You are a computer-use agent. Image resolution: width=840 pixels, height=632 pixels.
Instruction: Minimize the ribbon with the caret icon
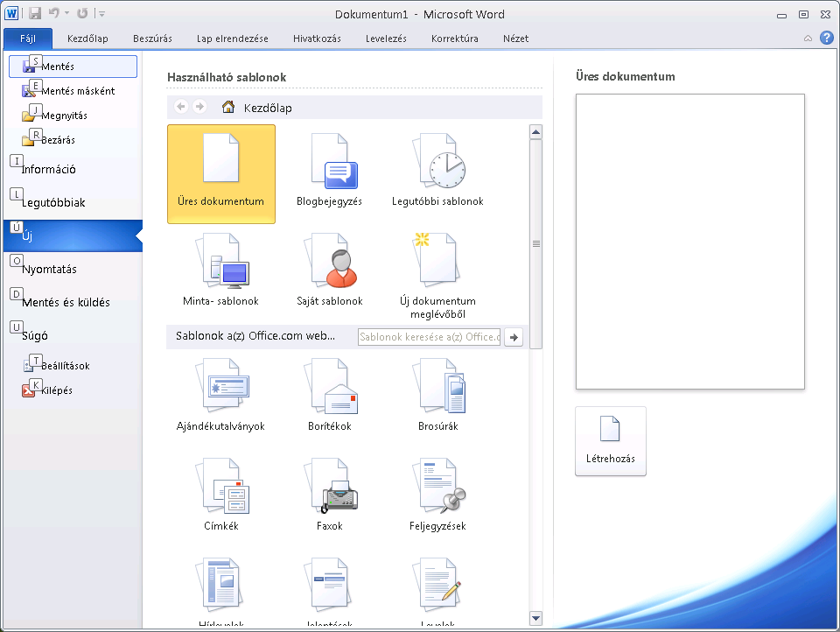coord(808,39)
